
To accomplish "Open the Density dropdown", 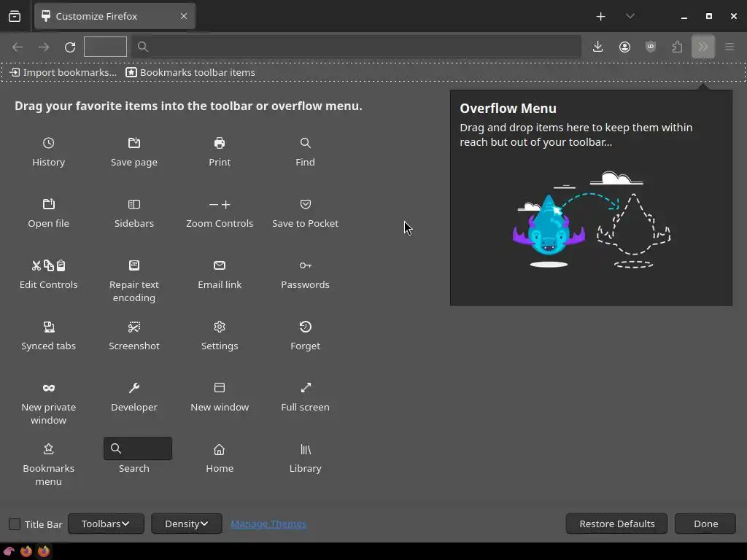I will pyautogui.click(x=186, y=524).
